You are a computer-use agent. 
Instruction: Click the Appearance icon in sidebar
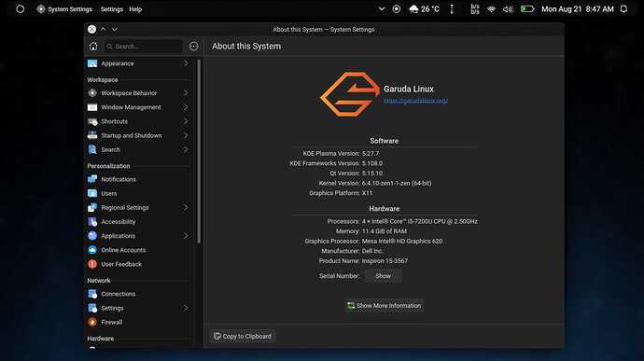point(92,63)
